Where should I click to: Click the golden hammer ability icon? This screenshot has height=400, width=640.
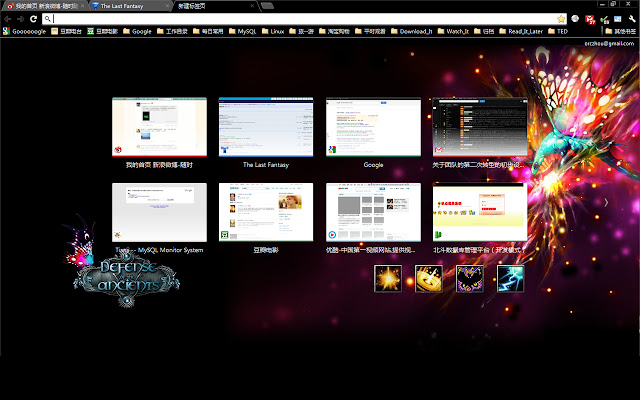(x=429, y=279)
